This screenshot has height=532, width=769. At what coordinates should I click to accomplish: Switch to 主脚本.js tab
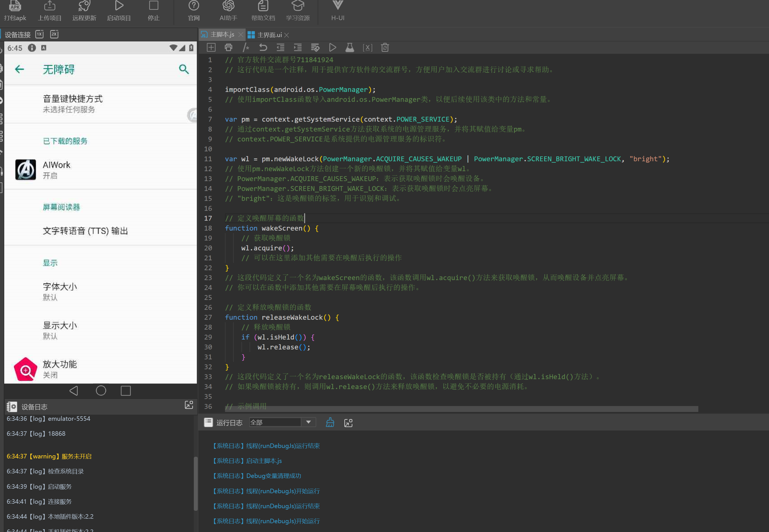pos(222,35)
